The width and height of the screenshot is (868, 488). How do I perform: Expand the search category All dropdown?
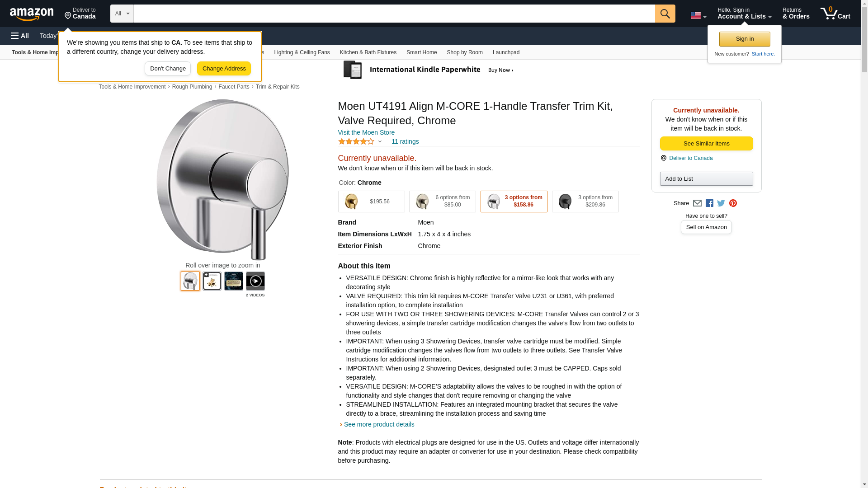(x=122, y=14)
